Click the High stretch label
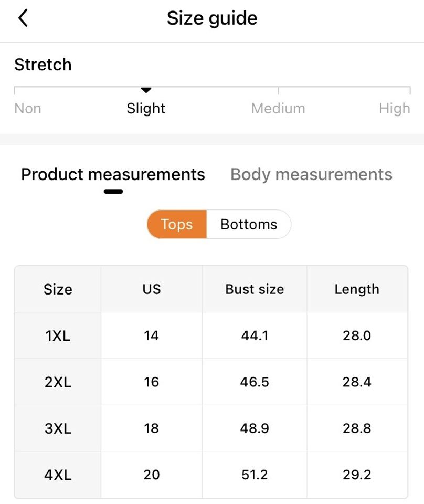424x504 pixels. coord(395,109)
